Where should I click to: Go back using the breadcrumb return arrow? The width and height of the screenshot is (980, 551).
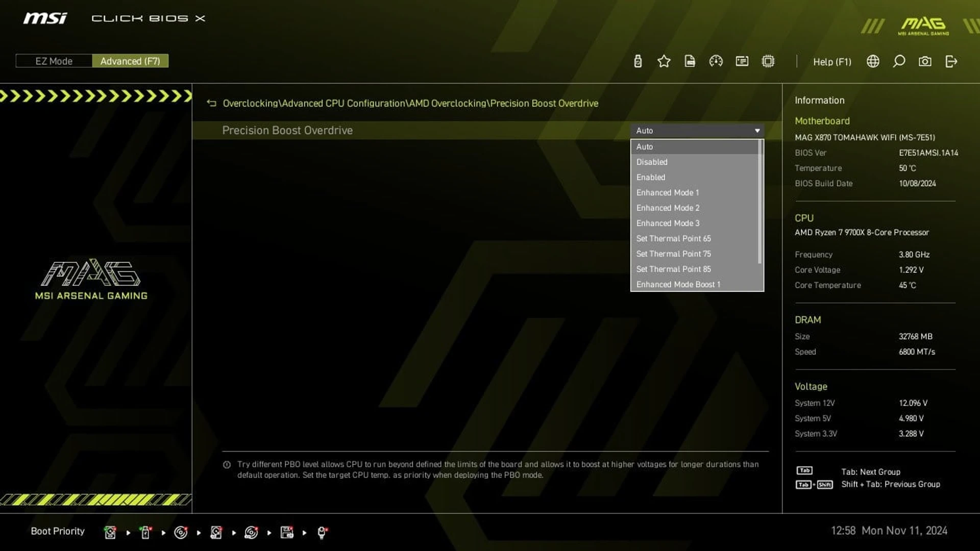(211, 103)
